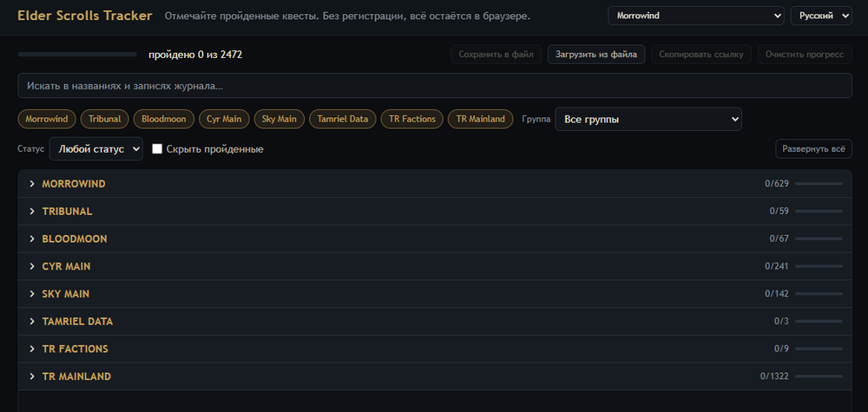Expand the MORROWIND section chevron

(x=32, y=184)
